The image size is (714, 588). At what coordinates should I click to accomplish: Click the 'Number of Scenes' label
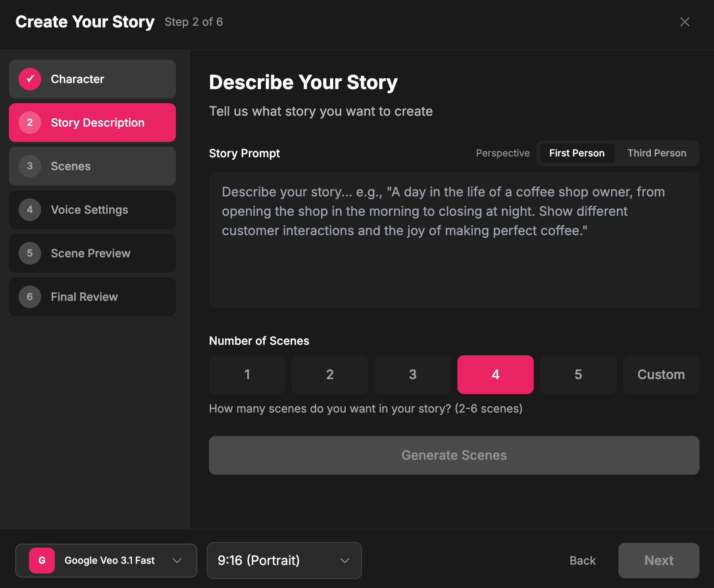tap(259, 341)
